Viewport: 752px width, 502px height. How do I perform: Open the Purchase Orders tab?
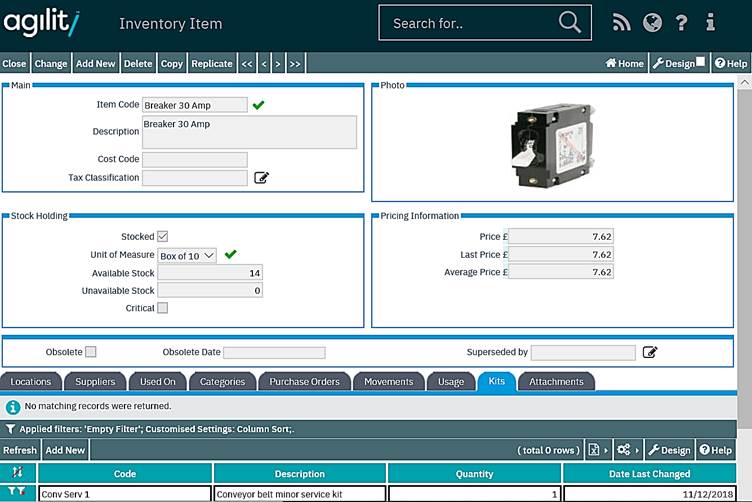(304, 381)
